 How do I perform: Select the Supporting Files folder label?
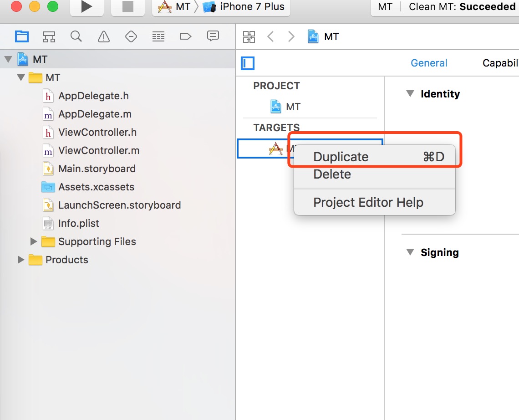pyautogui.click(x=97, y=242)
